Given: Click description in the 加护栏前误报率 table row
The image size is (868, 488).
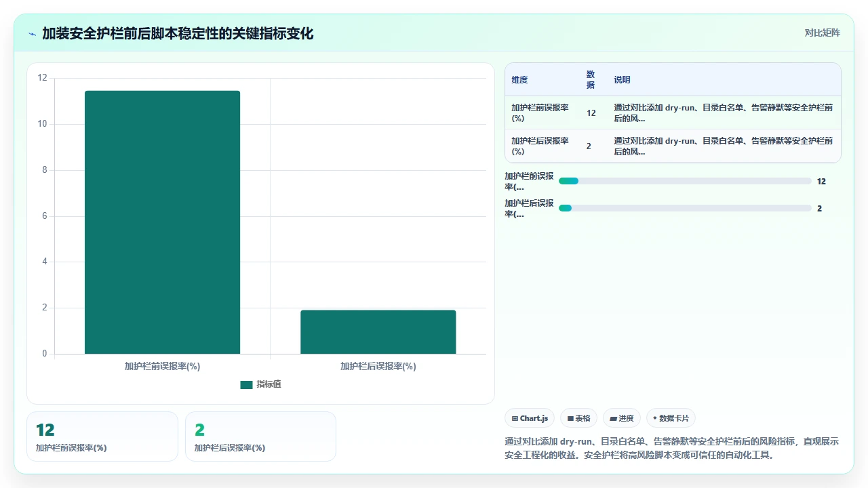Looking at the screenshot, I should [724, 113].
